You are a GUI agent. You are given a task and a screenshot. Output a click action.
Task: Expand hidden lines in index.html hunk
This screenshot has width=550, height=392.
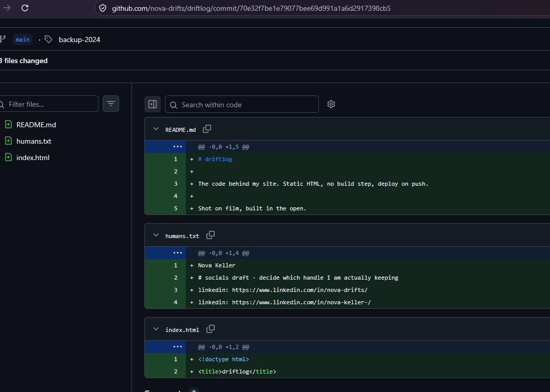tap(178, 346)
